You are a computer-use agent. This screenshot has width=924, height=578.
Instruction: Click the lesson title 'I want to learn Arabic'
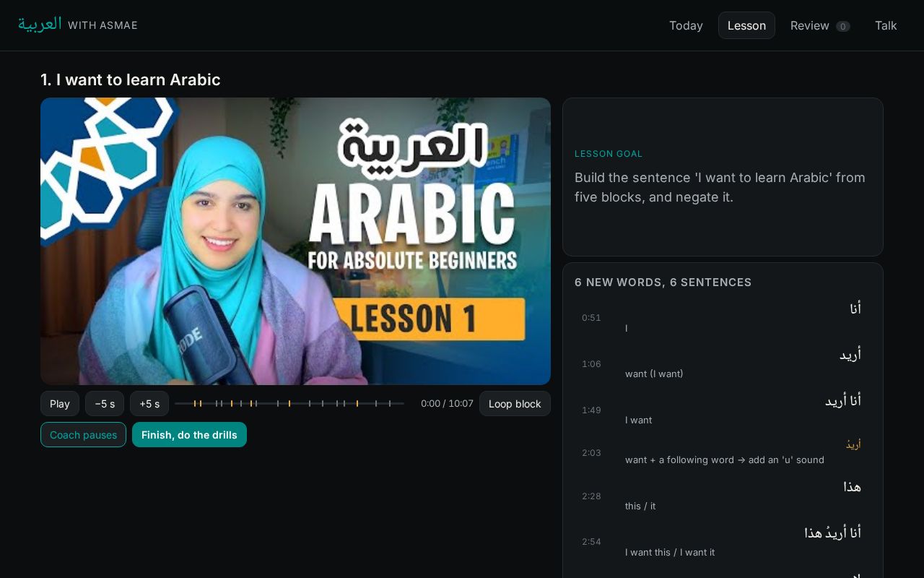tap(131, 79)
